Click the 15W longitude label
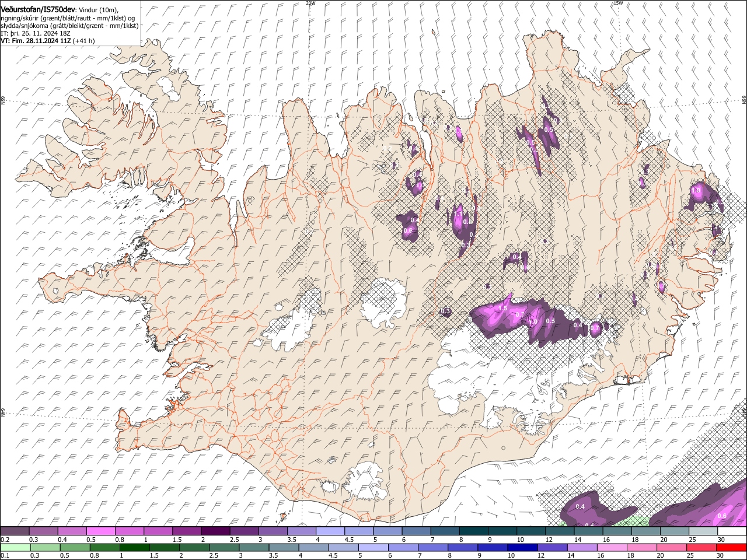 (618, 3)
